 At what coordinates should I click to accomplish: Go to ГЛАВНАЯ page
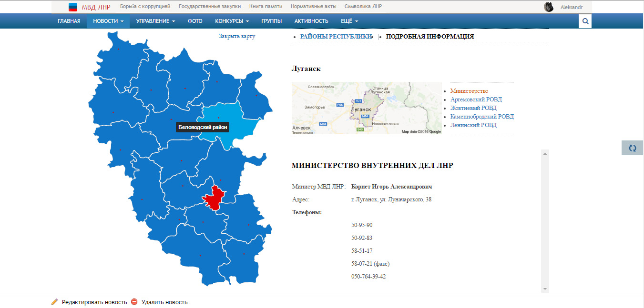pos(69,21)
